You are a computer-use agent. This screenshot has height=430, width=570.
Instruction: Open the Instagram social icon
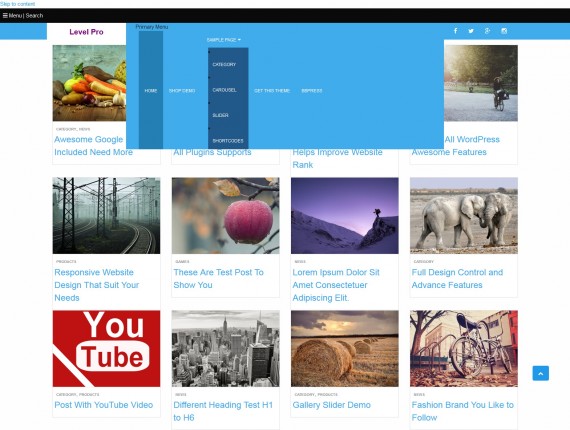[504, 31]
